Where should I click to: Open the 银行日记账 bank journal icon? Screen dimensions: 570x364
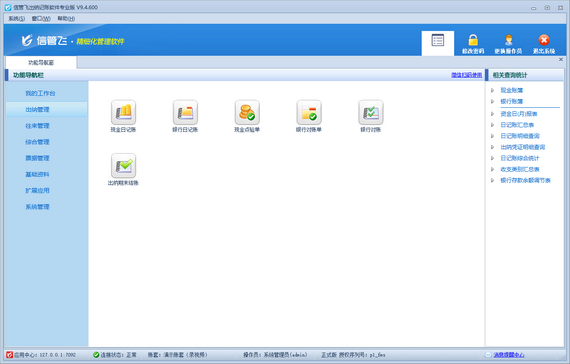(185, 112)
